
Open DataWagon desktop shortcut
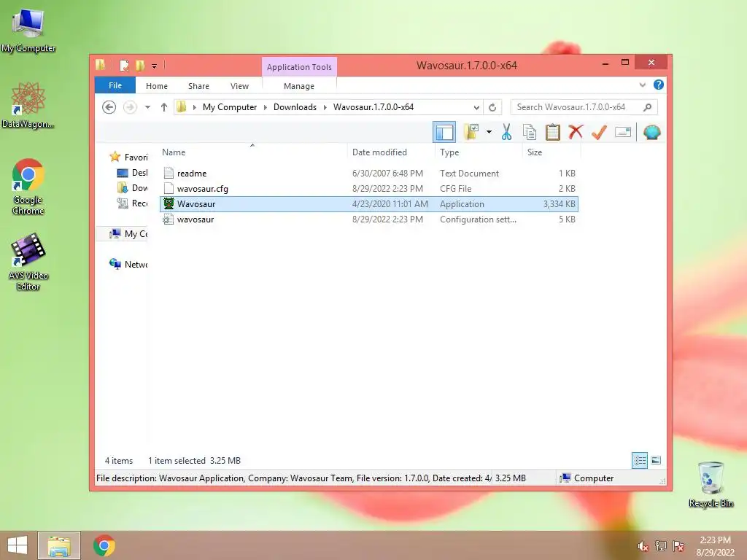pos(28,105)
